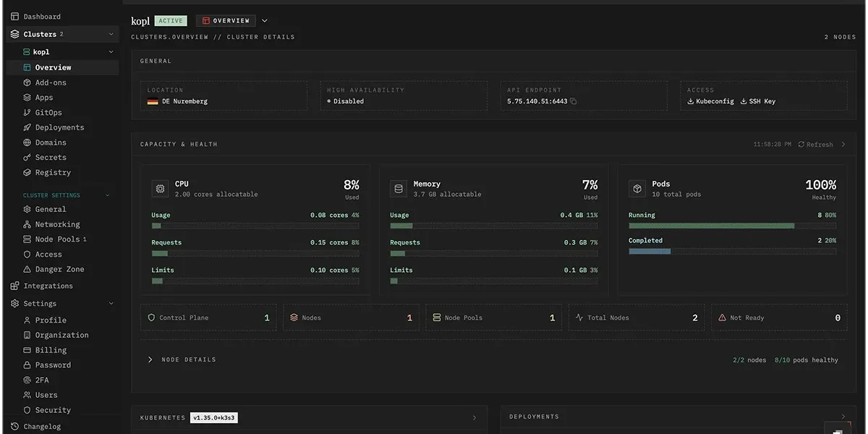Click the Memory database icon
The image size is (868, 434).
[398, 189]
